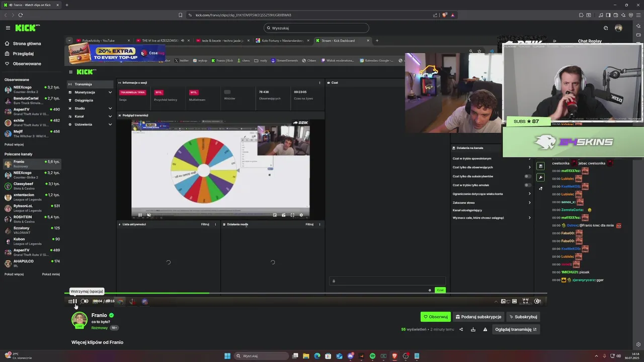
Task: Click the Subskrybuj button
Action: [523, 317]
